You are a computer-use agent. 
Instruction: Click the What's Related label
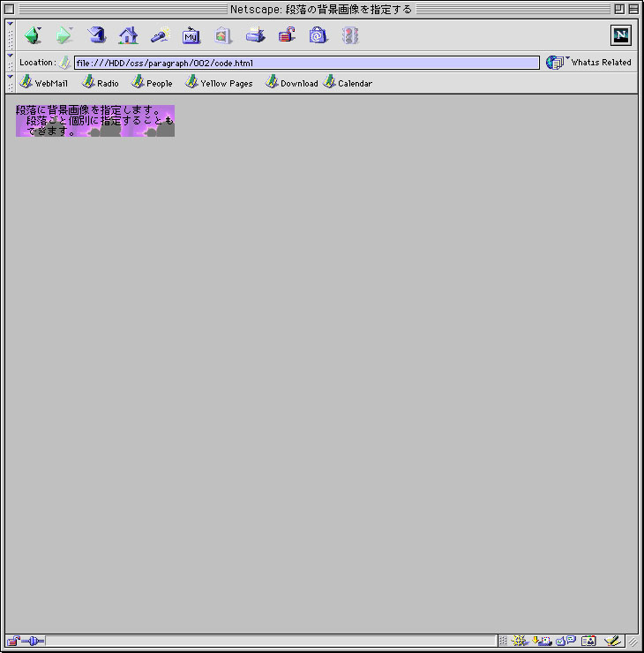tap(601, 63)
